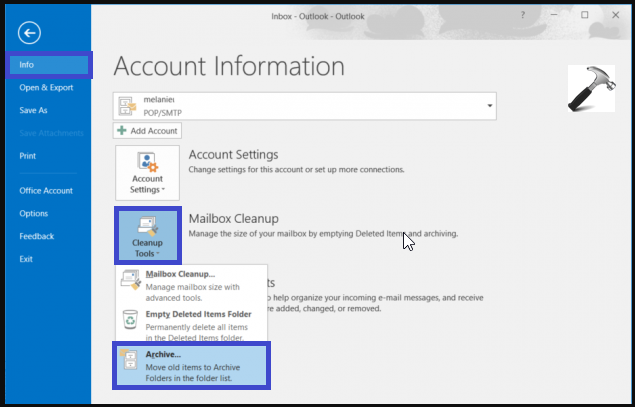Click the account profile icon for melanie
Viewport: 635px width, 407px height.
point(129,105)
